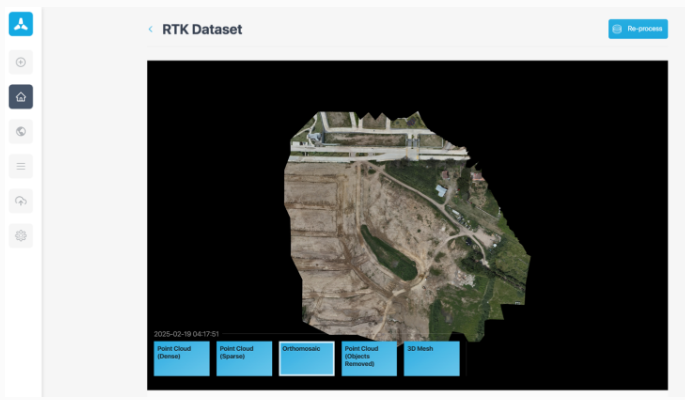Select the Point Cloud (Dense) tile
Screen dimensions: 685x400
coord(182,359)
